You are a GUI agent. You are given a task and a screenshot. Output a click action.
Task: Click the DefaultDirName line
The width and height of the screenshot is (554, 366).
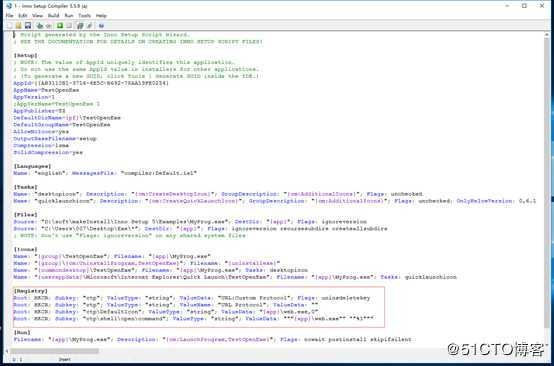click(x=67, y=118)
